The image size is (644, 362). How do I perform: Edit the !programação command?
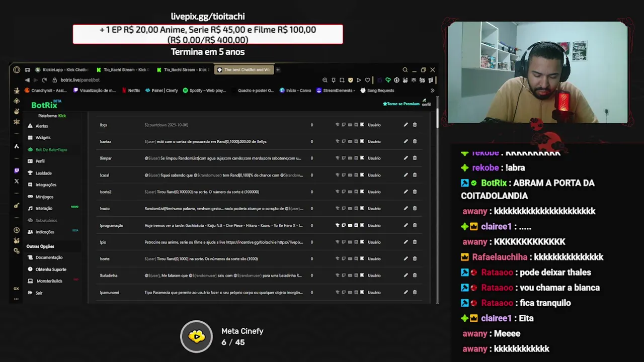pyautogui.click(x=406, y=225)
